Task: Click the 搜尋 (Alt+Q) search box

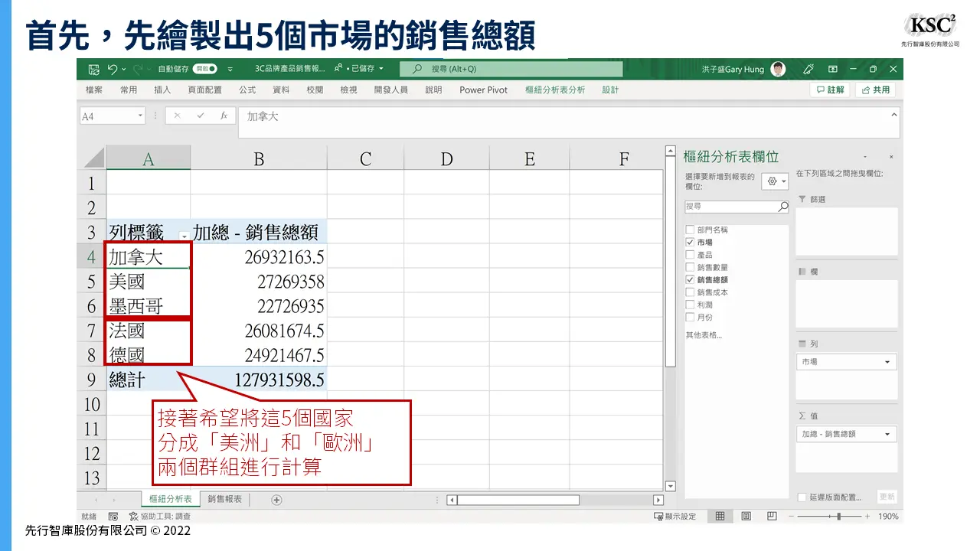Action: coord(511,69)
